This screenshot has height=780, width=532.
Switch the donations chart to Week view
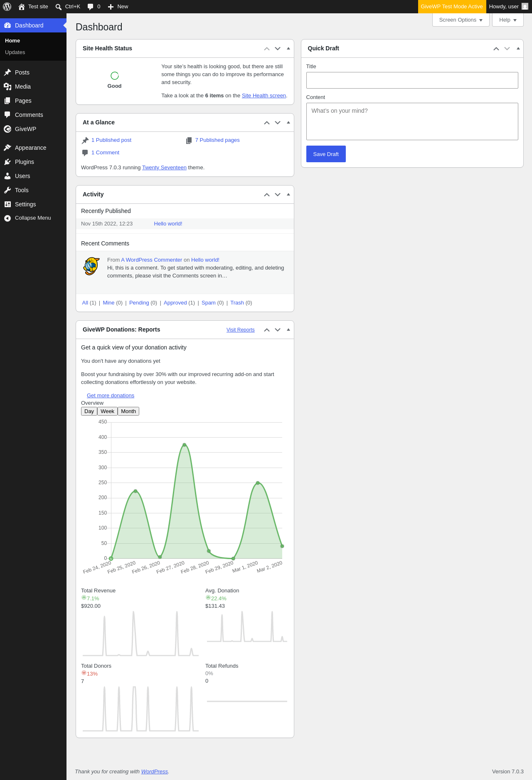pos(107,411)
